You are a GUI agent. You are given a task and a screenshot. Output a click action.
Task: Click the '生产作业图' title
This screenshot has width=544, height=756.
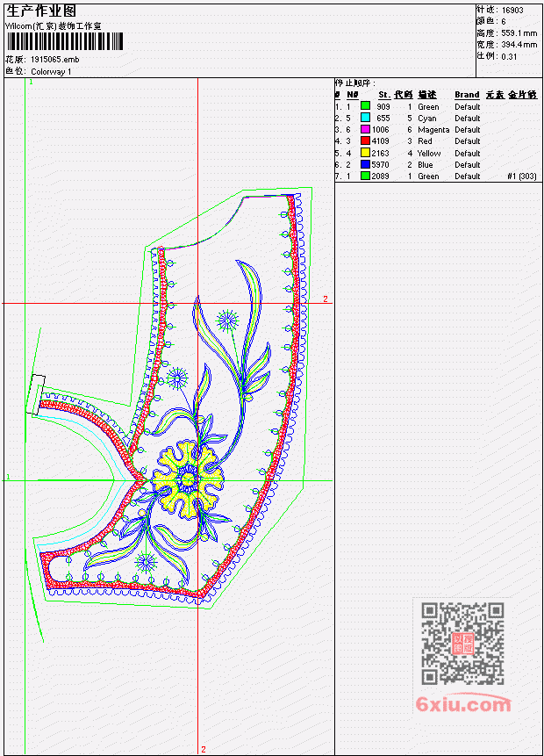tap(41, 11)
